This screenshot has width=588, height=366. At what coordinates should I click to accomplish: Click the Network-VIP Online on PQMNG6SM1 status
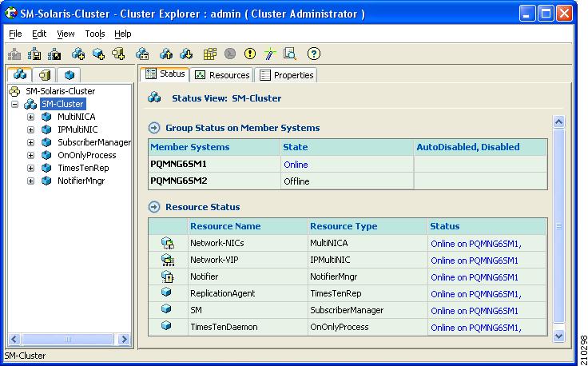coord(475,261)
